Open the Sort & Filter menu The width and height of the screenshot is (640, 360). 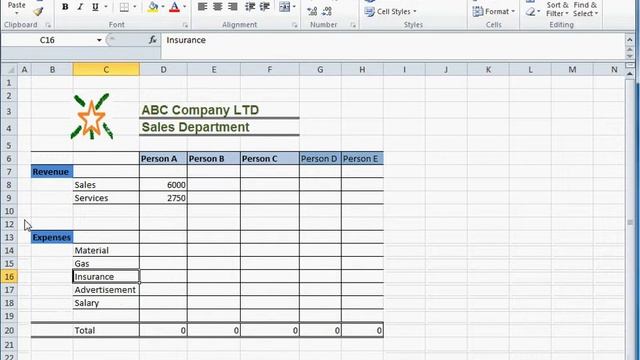click(558, 9)
